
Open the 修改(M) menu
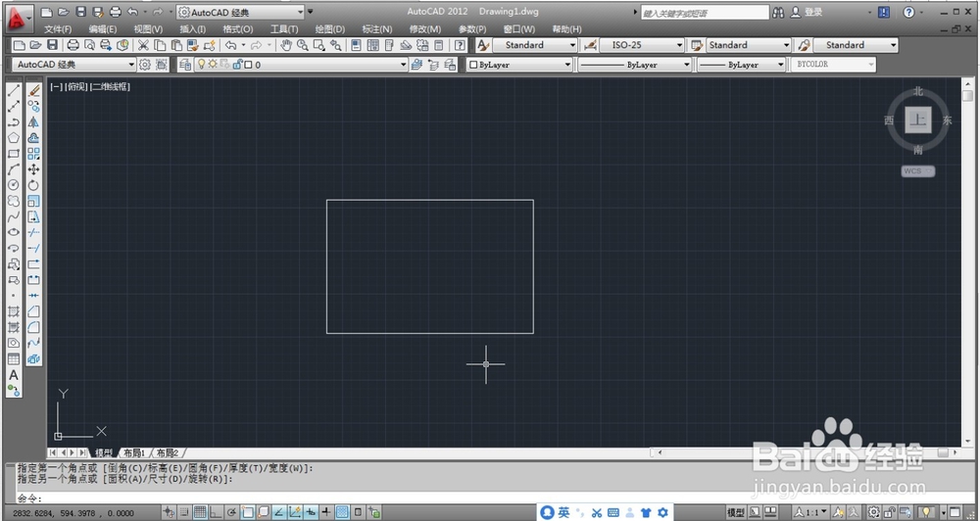[x=425, y=29]
